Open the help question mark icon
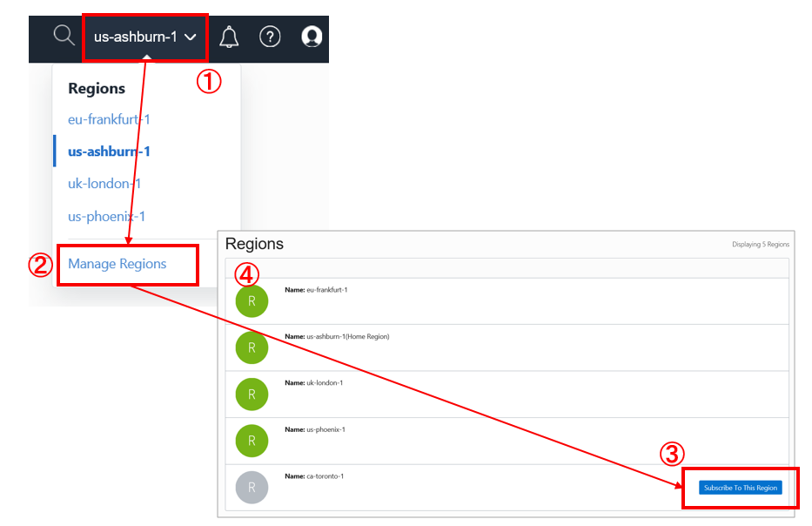Image resolution: width=812 pixels, height=526 pixels. tap(270, 37)
